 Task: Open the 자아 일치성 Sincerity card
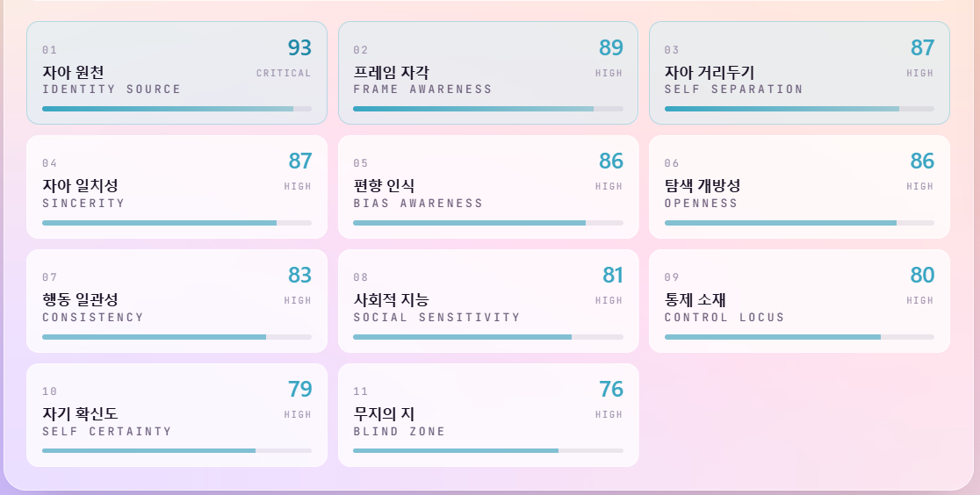177,187
